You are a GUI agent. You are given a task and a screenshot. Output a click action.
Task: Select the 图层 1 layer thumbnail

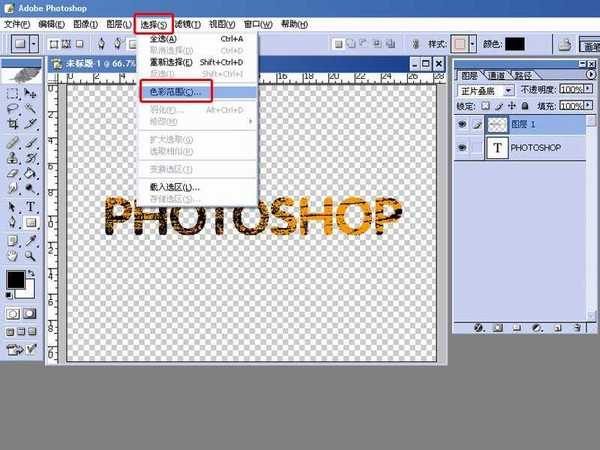click(497, 124)
